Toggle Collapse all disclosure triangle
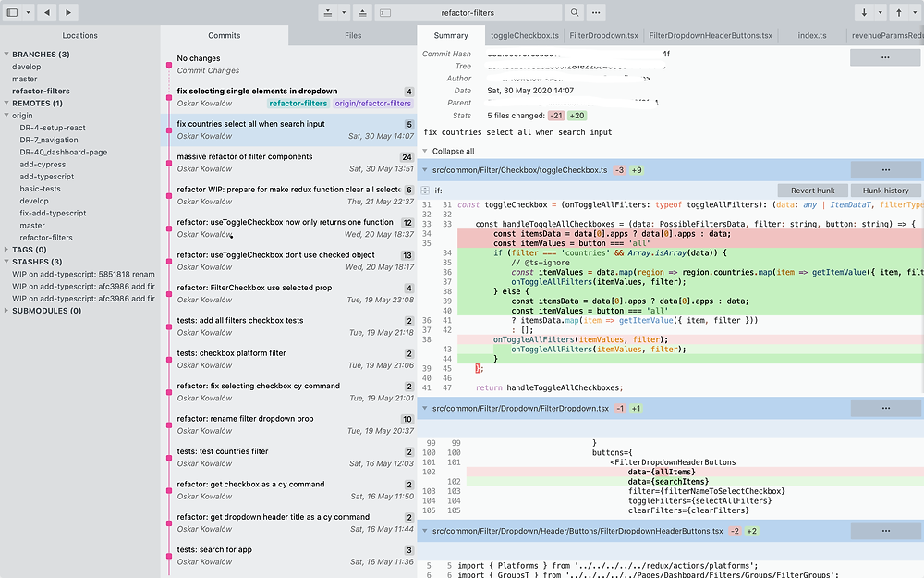This screenshot has width=924, height=578. [x=424, y=151]
